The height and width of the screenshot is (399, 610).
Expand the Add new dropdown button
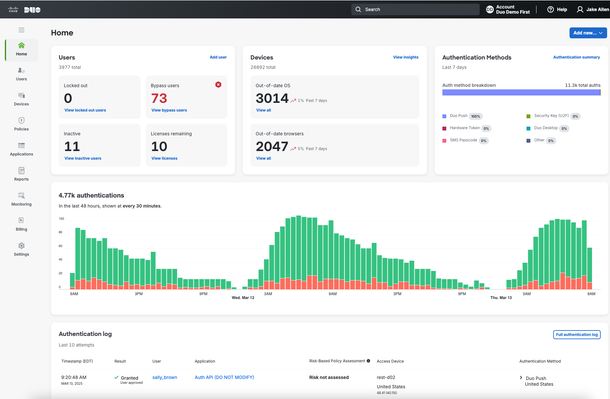coord(588,33)
